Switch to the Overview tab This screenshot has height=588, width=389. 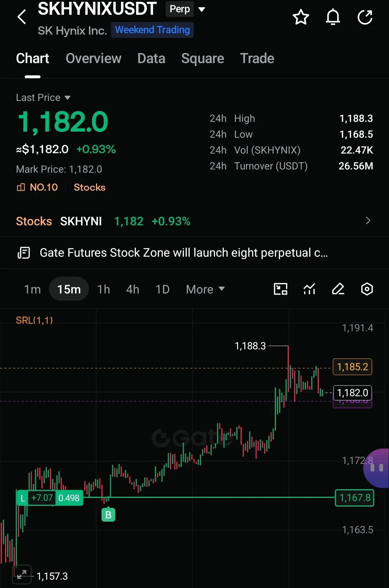pos(94,58)
